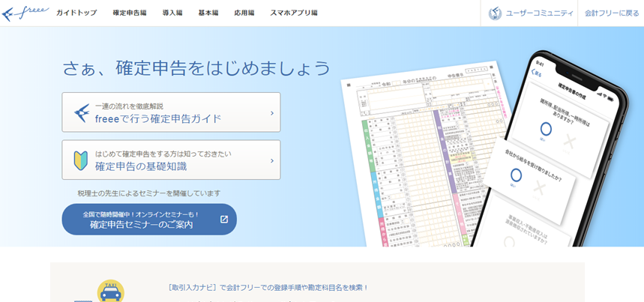
Task: Open the 応用編 menu item
Action: (244, 13)
